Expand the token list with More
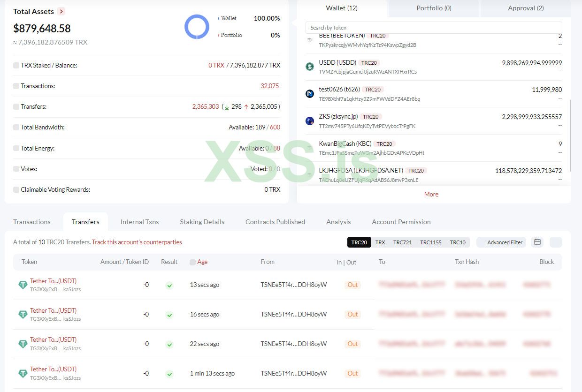Screen dimensions: 582x392 click(x=431, y=194)
